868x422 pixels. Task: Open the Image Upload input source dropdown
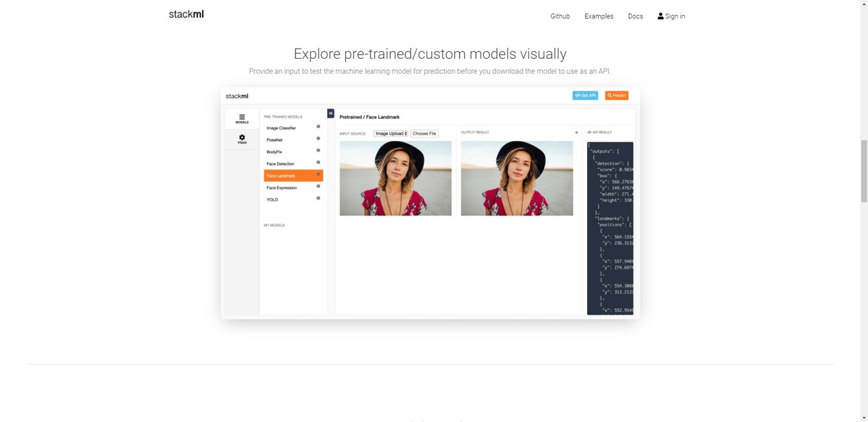tap(390, 133)
